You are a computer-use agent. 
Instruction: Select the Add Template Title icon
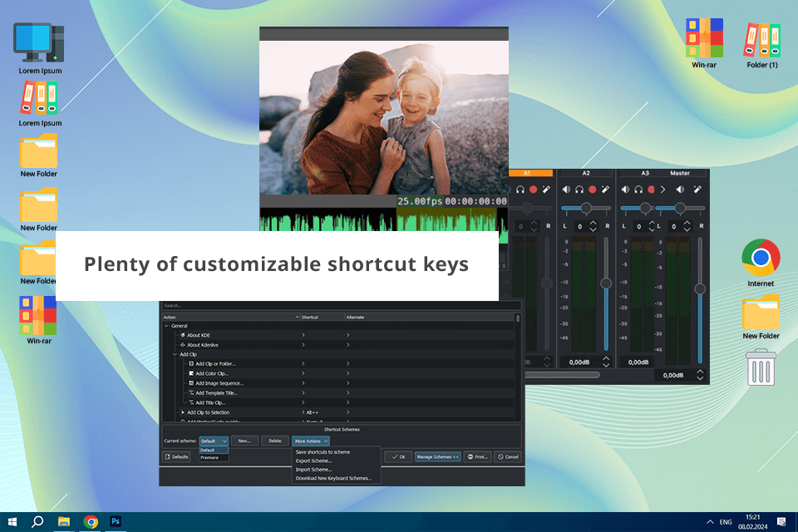click(191, 392)
